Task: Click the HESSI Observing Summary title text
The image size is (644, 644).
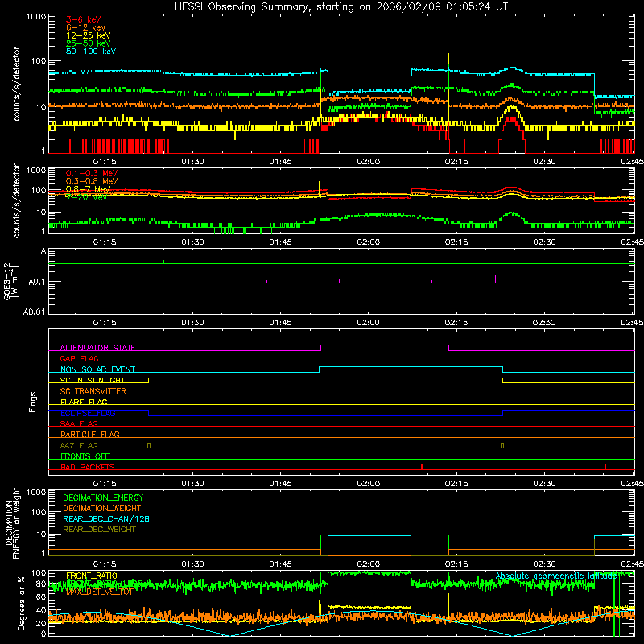Action: click(341, 7)
